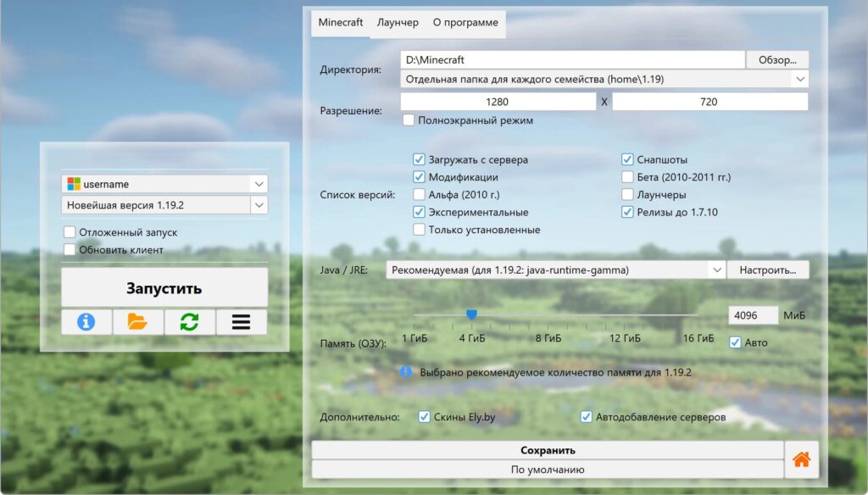868x495 pixels.
Task: Click the 16 ГиБ slider label
Action: click(x=698, y=337)
